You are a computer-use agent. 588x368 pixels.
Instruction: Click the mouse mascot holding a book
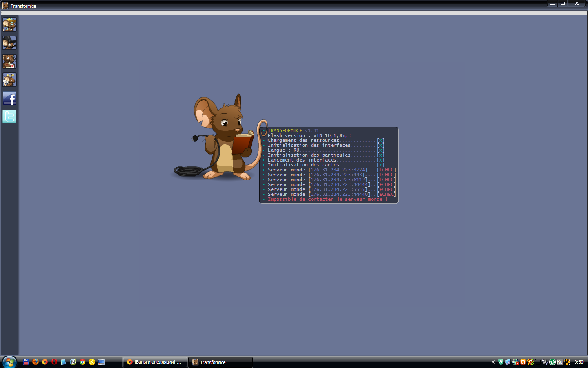click(x=220, y=137)
